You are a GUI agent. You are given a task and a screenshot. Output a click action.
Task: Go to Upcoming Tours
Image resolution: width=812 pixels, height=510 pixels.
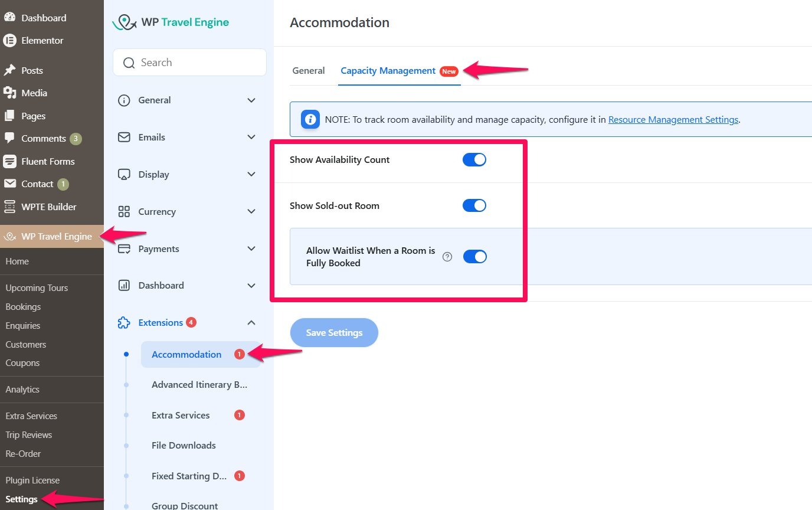pos(37,288)
